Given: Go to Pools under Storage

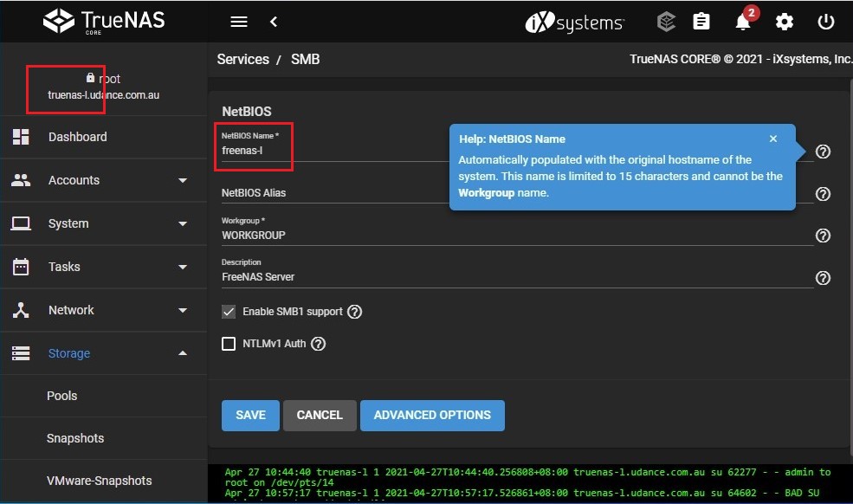Looking at the screenshot, I should click(x=103, y=396).
